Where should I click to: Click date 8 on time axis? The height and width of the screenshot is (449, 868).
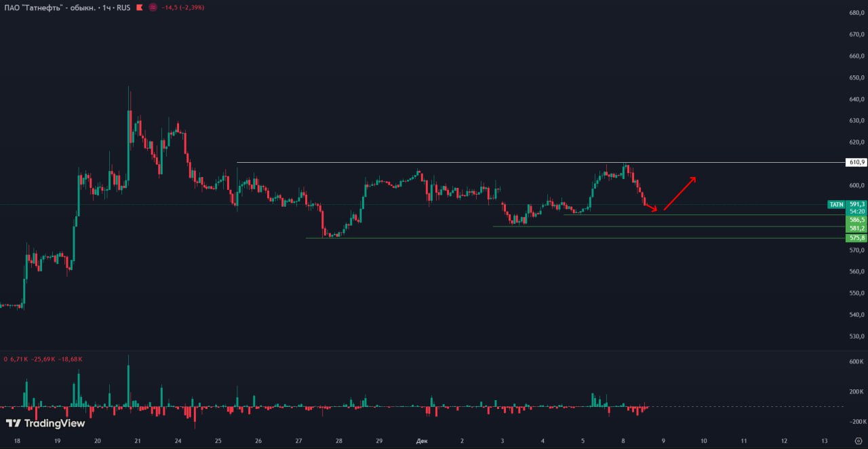[623, 441]
